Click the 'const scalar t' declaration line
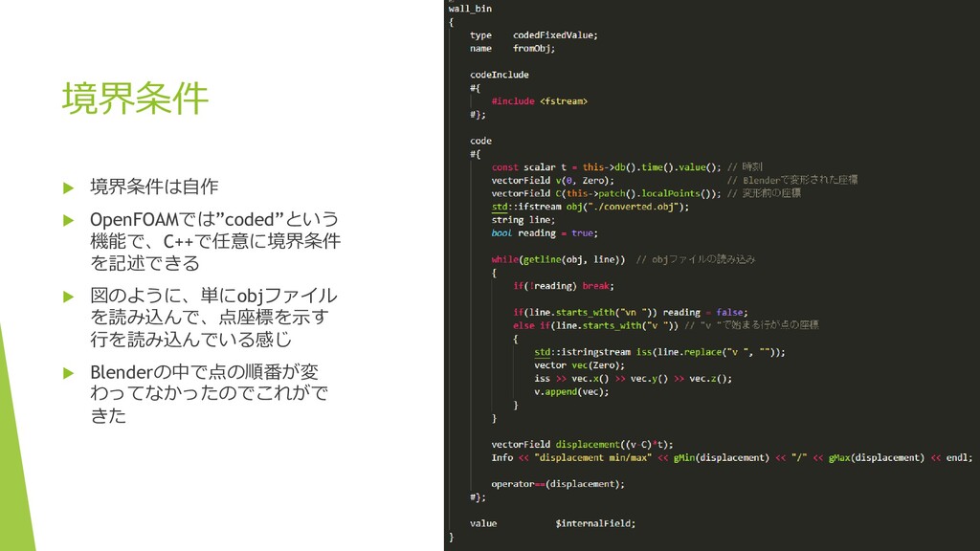The height and width of the screenshot is (551, 980). [x=606, y=167]
